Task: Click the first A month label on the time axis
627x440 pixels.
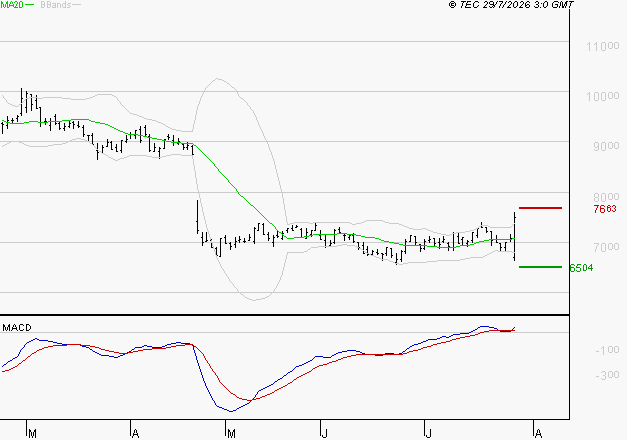Action: 136,434
